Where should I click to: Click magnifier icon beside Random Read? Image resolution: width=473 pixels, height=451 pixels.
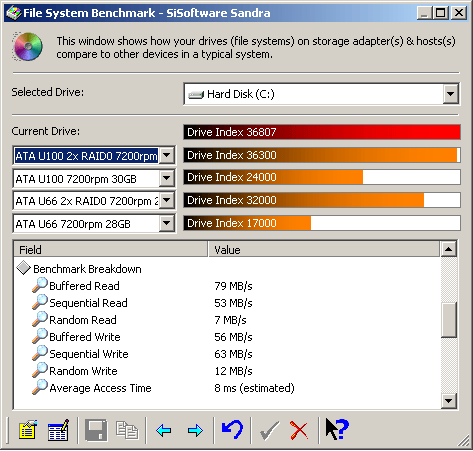point(40,319)
